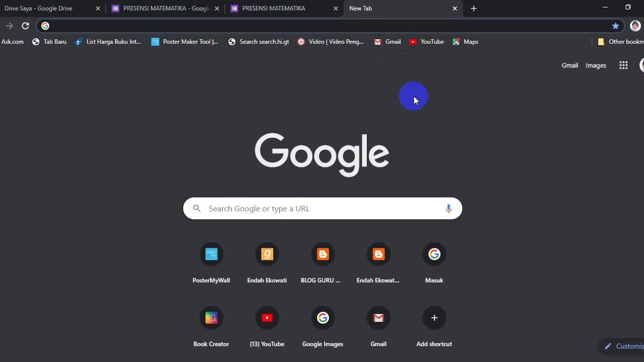
Task: Start voice search with the microphone icon
Action: pyautogui.click(x=448, y=209)
